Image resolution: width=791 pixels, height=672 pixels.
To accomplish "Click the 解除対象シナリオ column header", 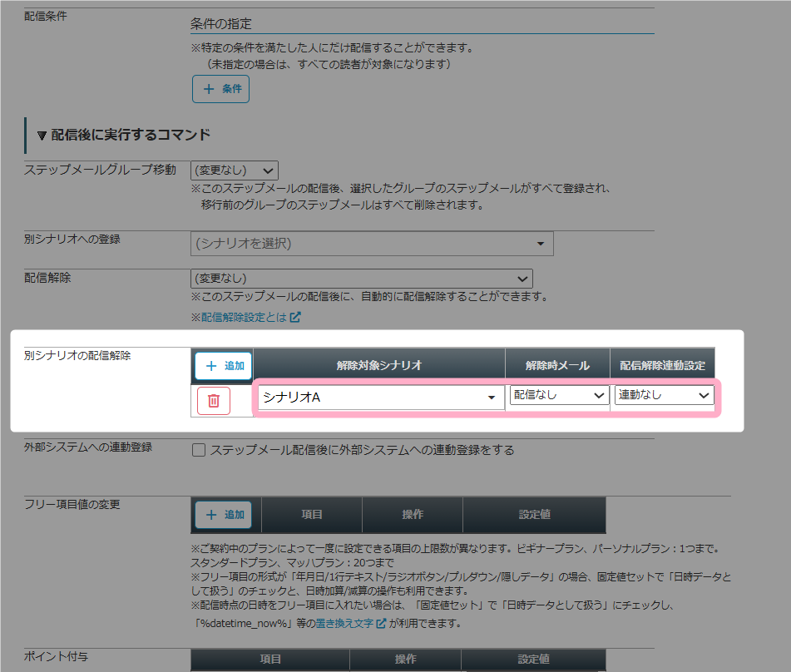I will 378,365.
